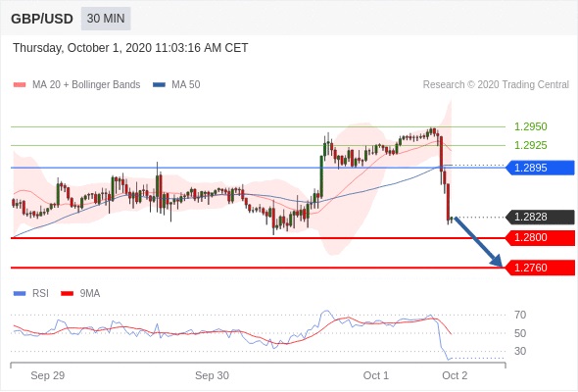Toggle the MA 20 + Bollinger Bands legend

[86, 85]
